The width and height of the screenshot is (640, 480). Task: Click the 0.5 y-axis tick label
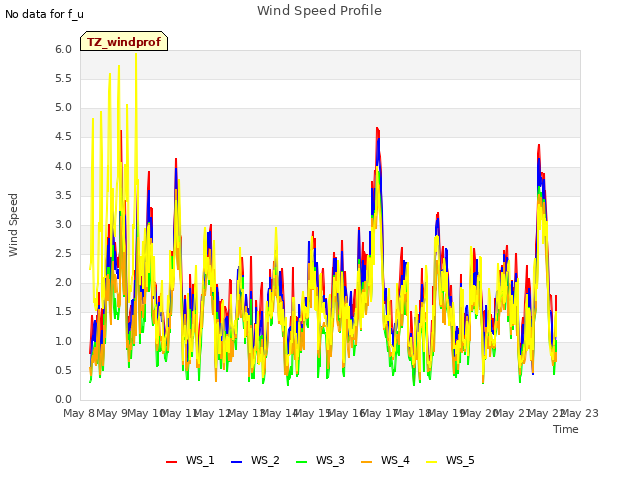click(63, 371)
